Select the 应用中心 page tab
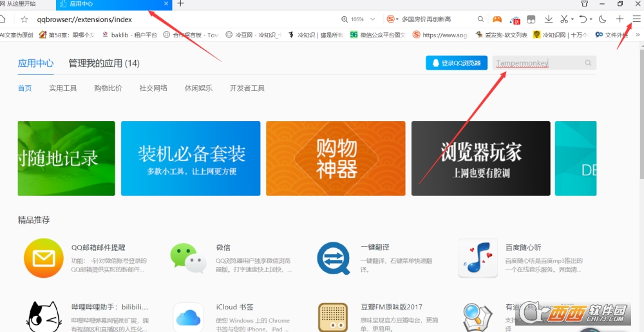644x332 pixels. [x=35, y=63]
